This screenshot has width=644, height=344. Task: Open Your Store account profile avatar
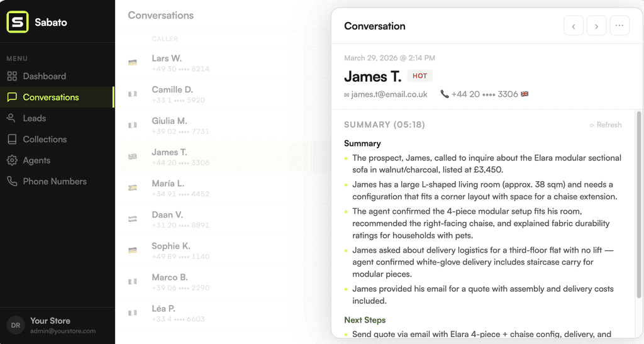tap(16, 325)
